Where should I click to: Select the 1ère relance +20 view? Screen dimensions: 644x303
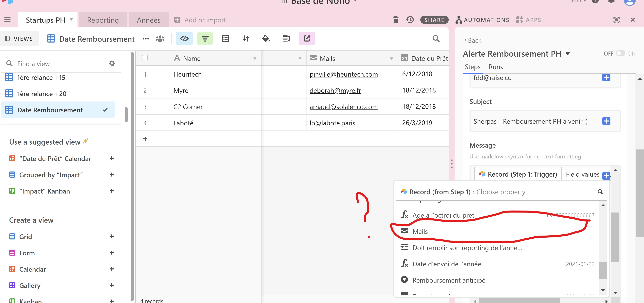[x=58, y=94]
